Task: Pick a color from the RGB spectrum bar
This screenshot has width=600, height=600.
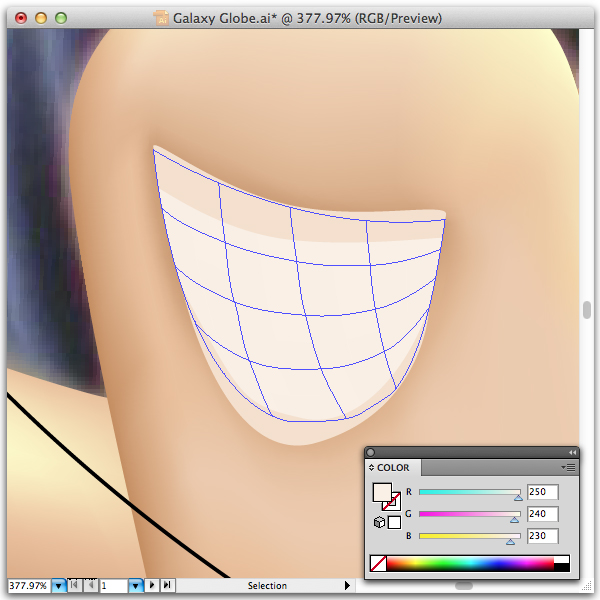Action: coord(470,564)
